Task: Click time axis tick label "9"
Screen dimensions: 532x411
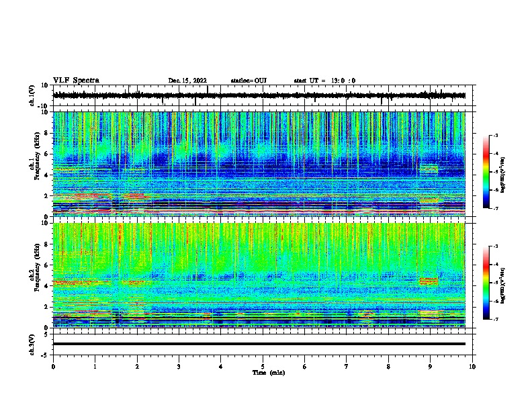Action: pos(430,367)
